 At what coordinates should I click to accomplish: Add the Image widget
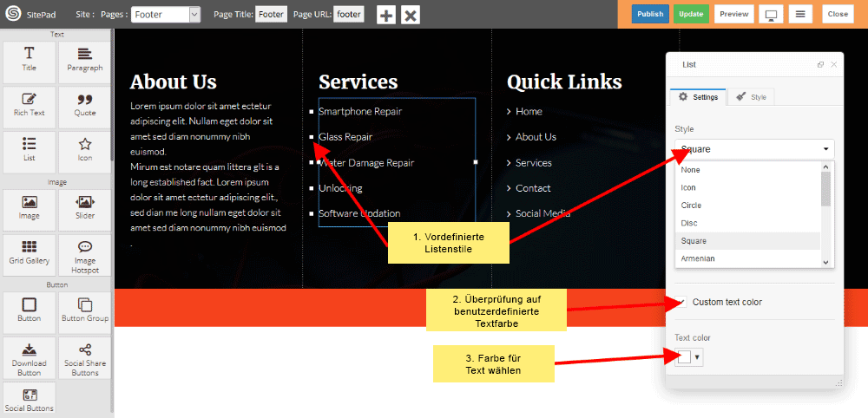(30, 210)
